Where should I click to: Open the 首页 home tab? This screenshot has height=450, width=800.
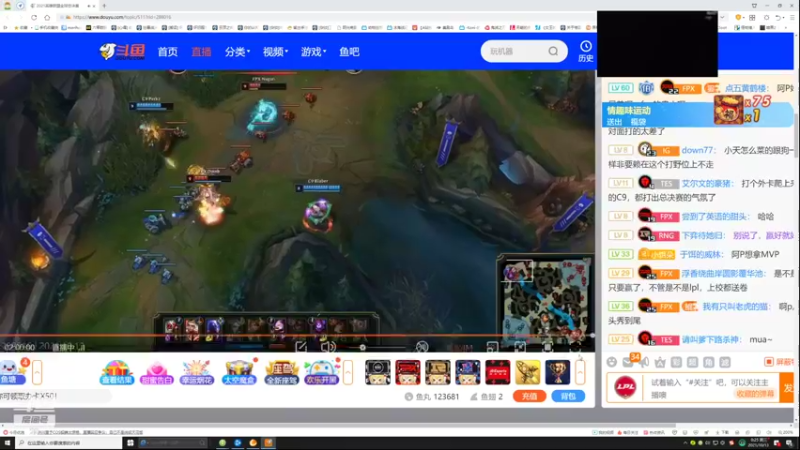[167, 52]
